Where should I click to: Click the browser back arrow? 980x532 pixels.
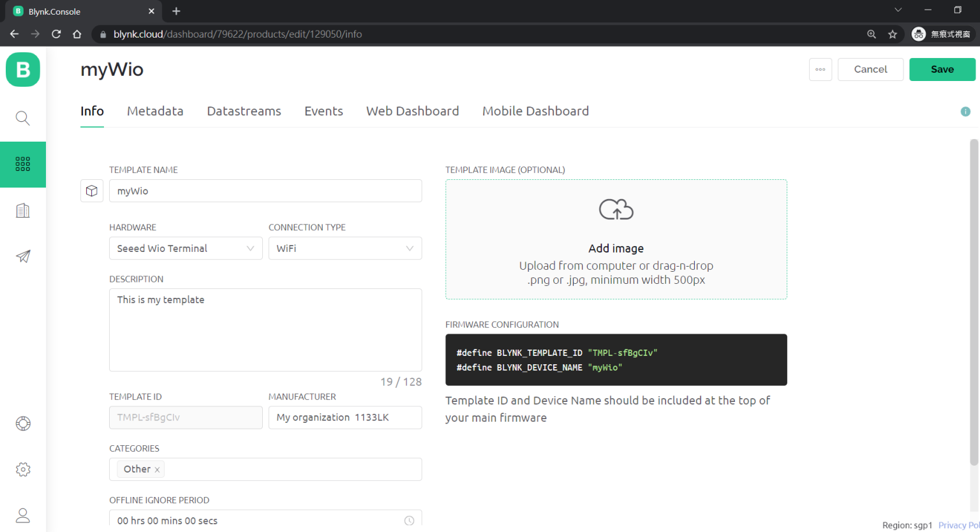point(14,34)
